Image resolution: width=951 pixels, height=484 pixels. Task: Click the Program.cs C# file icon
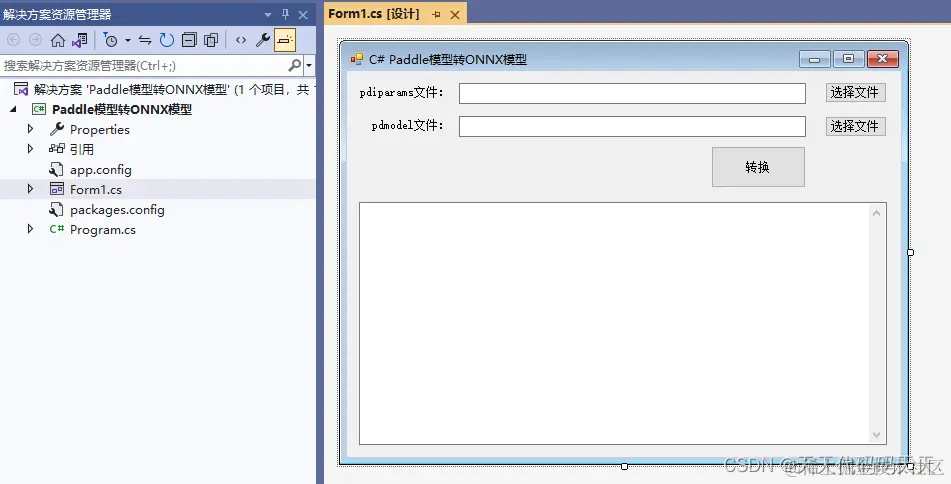[x=56, y=229]
